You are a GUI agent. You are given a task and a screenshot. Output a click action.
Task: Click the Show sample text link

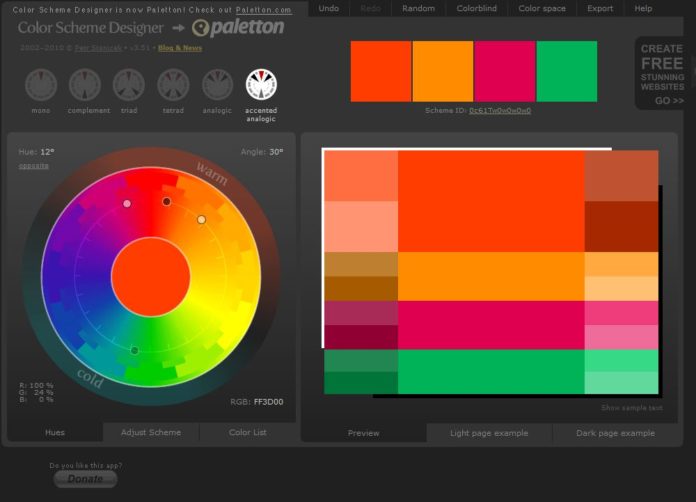[631, 408]
